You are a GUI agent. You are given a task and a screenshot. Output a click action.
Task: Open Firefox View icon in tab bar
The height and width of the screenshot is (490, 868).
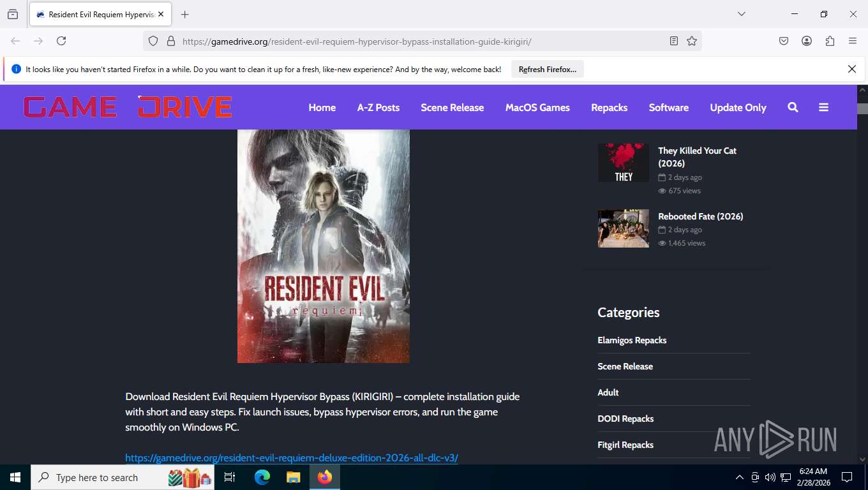pos(13,14)
